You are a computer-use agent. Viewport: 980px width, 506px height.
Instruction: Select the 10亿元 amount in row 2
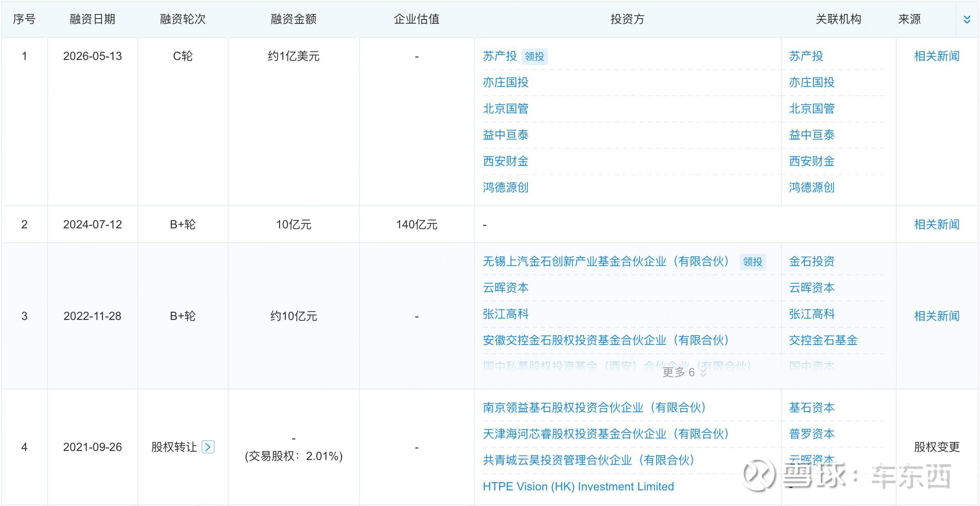pos(293,225)
